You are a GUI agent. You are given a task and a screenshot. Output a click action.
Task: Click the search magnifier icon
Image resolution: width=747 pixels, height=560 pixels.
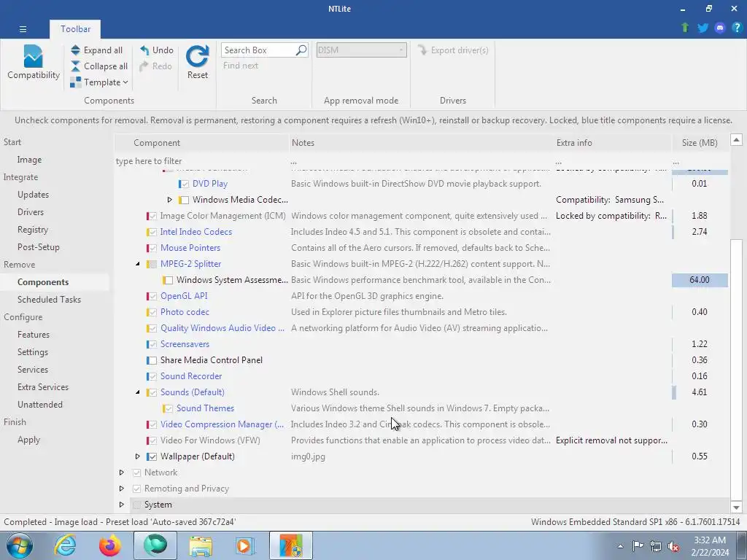(301, 50)
